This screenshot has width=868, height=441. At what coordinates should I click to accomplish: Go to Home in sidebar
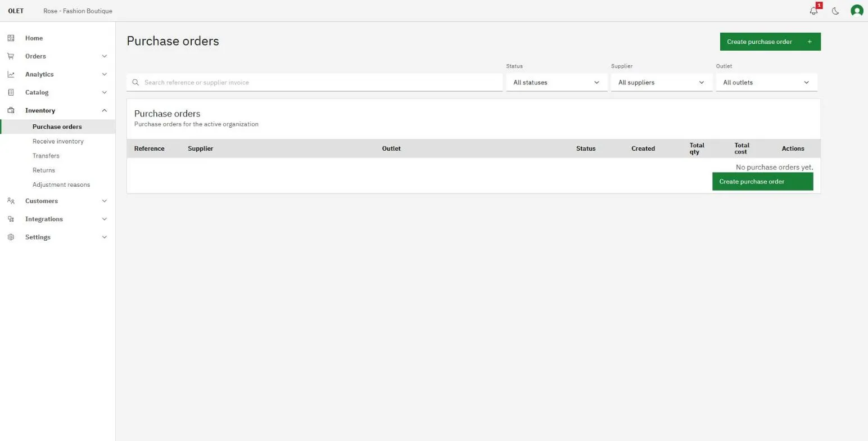(58, 38)
